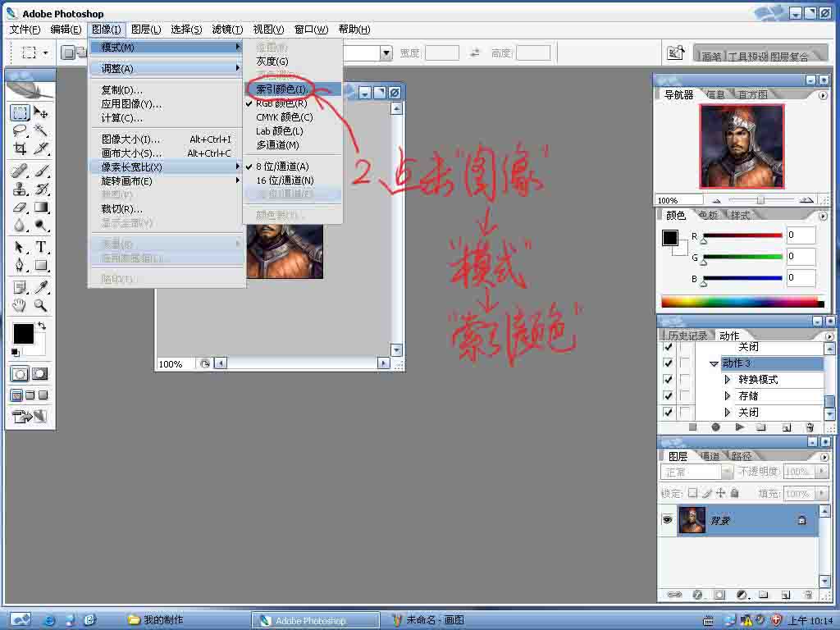840x630 pixels.
Task: Swap foreground and background colors icon
Action: tap(42, 326)
